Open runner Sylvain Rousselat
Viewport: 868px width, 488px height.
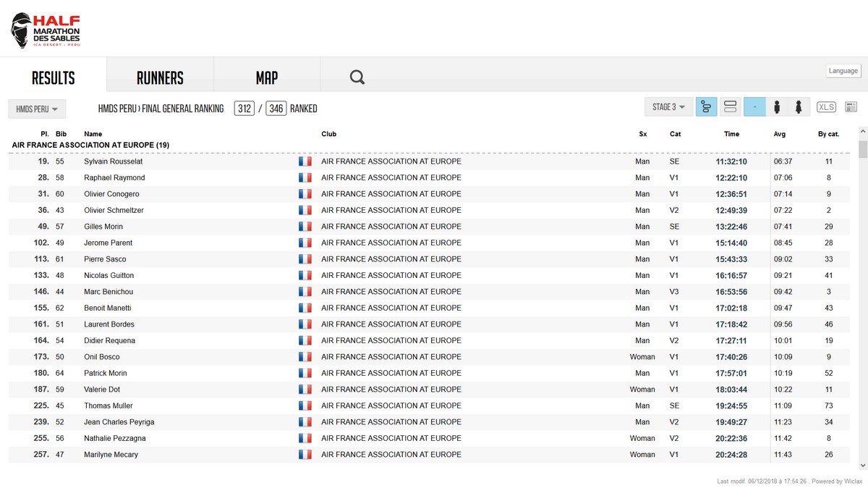tap(113, 161)
